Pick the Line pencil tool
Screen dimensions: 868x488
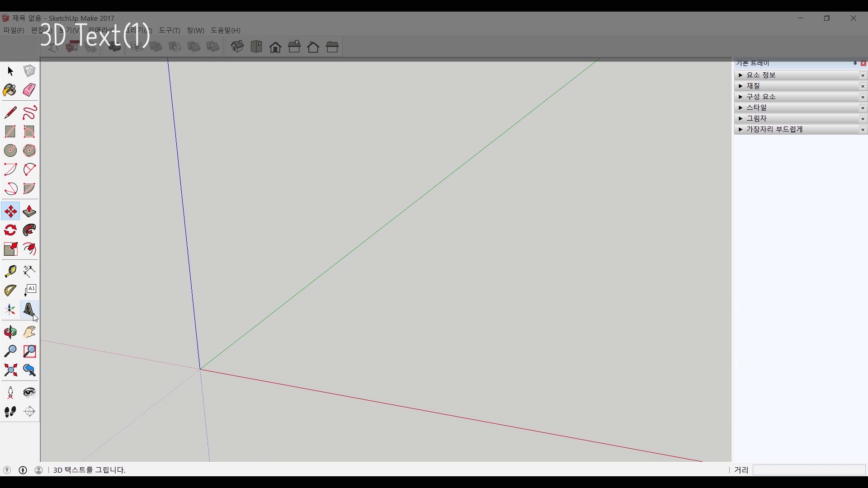tap(10, 112)
